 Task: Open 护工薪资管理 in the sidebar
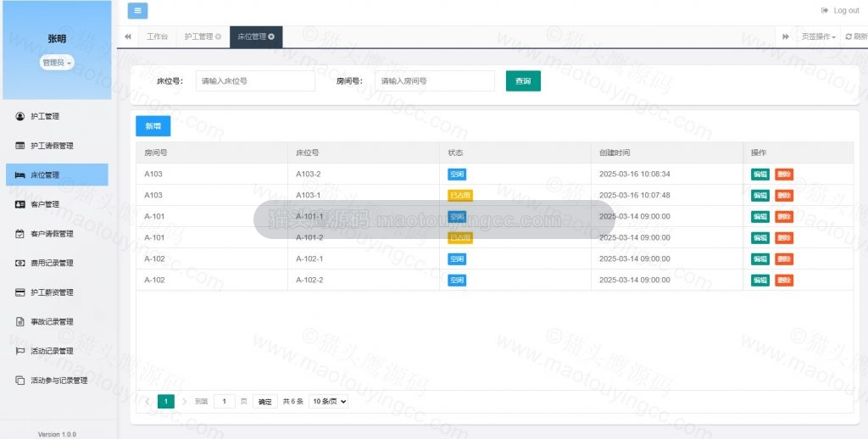click(x=57, y=292)
